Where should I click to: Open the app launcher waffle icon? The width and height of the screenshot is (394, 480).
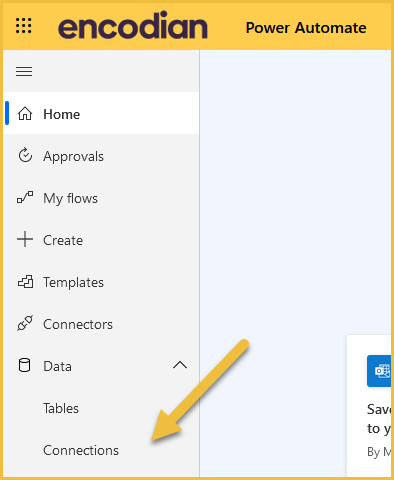(24, 26)
